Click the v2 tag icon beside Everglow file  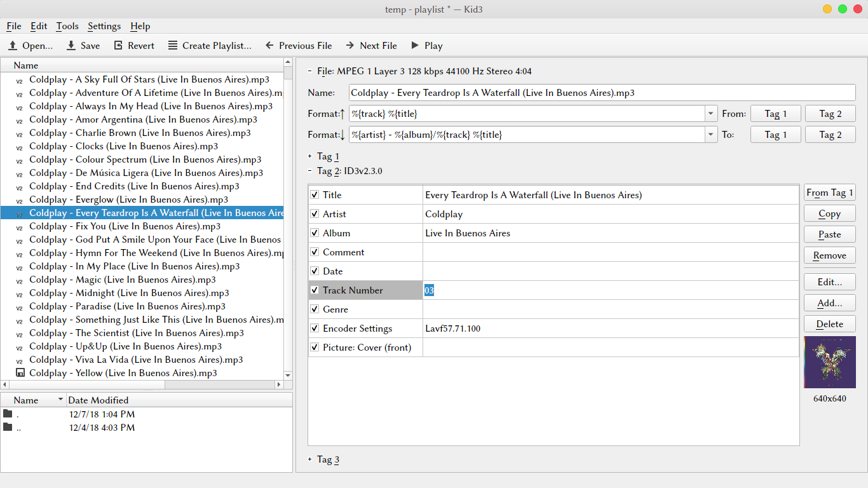pyautogui.click(x=20, y=201)
